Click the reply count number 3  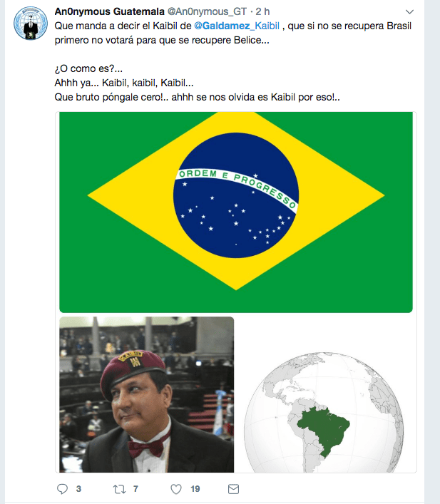click(x=78, y=489)
